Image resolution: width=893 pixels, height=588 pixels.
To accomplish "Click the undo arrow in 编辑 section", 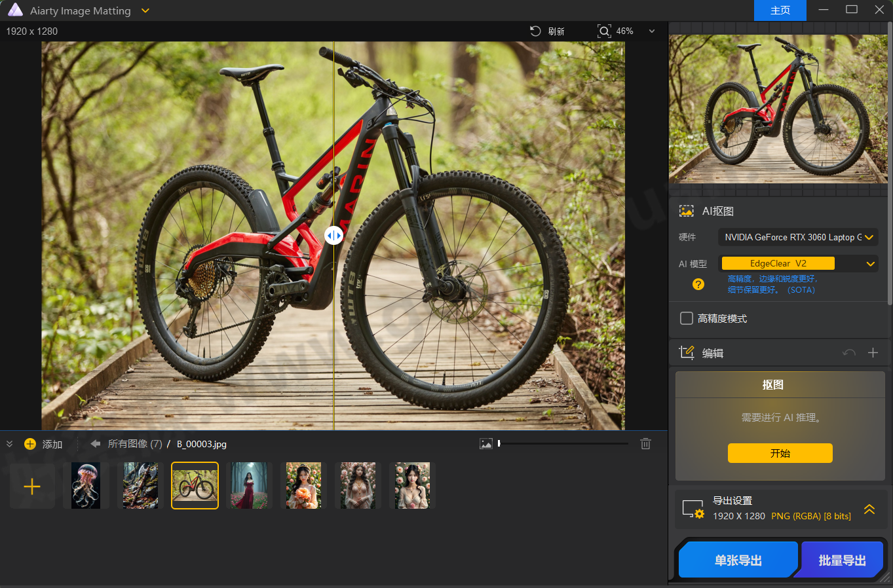I will click(x=849, y=353).
